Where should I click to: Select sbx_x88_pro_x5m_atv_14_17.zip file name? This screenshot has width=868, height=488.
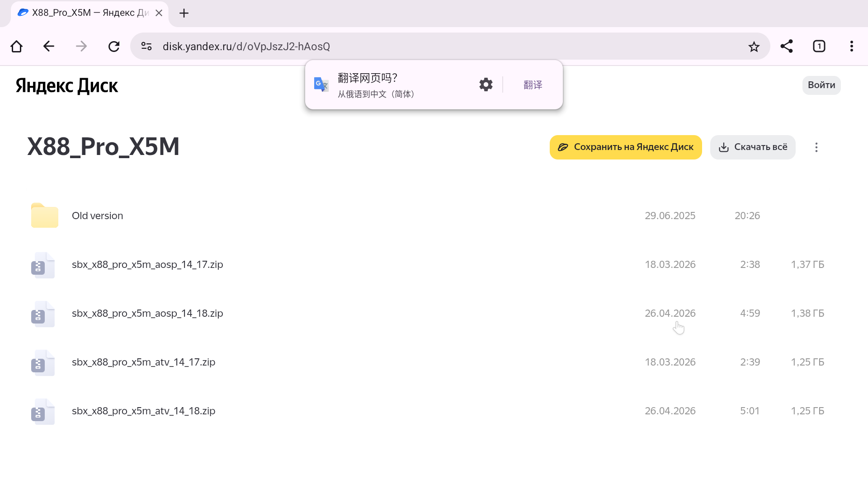(143, 362)
